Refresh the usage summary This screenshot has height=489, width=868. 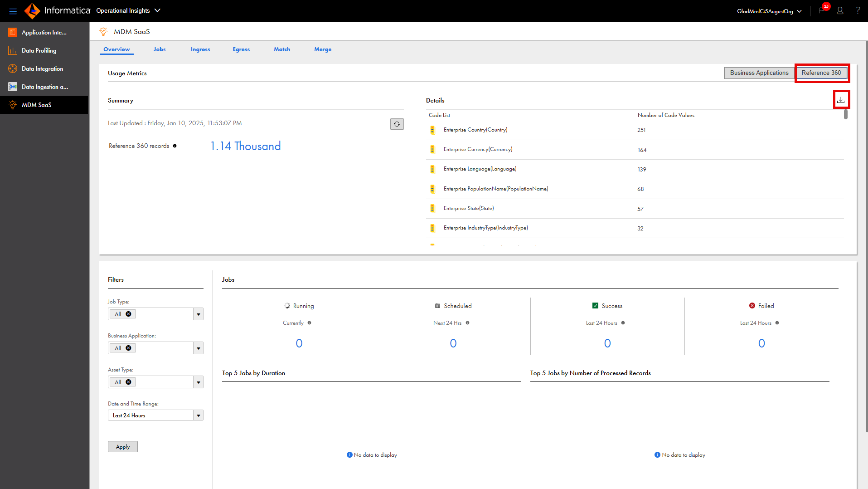[397, 124]
